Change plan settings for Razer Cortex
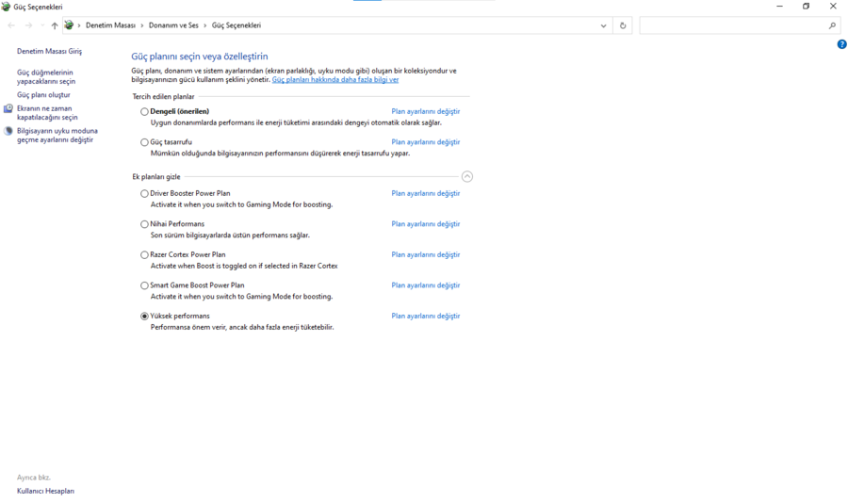This screenshot has width=848, height=504. point(426,254)
